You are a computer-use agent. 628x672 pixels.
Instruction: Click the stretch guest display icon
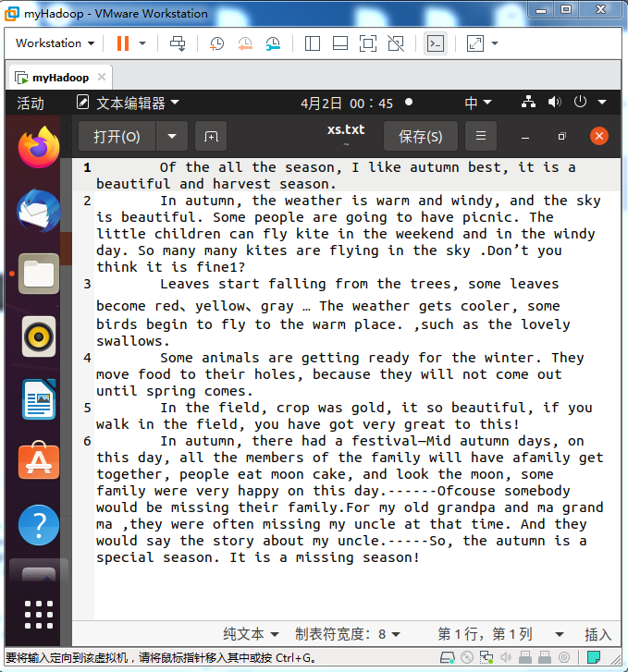[475, 43]
